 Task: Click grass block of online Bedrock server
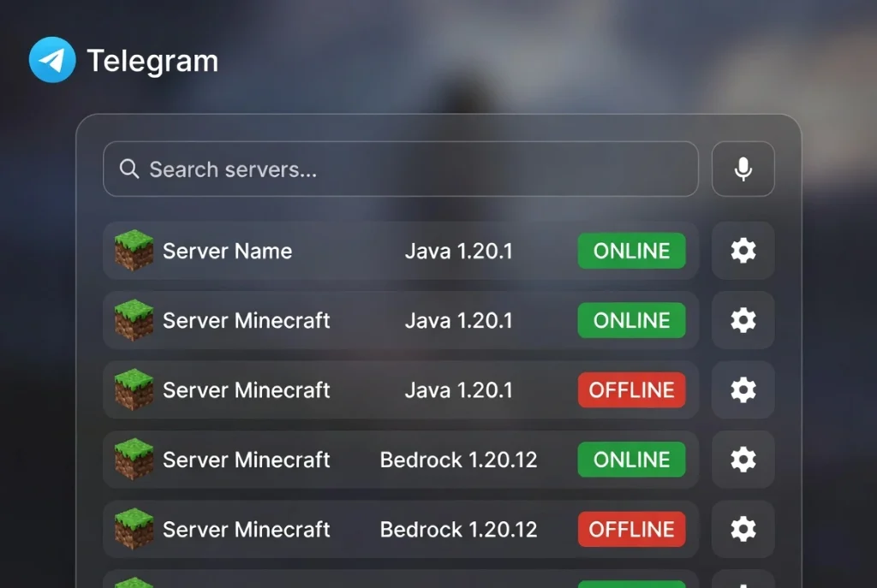click(x=134, y=460)
